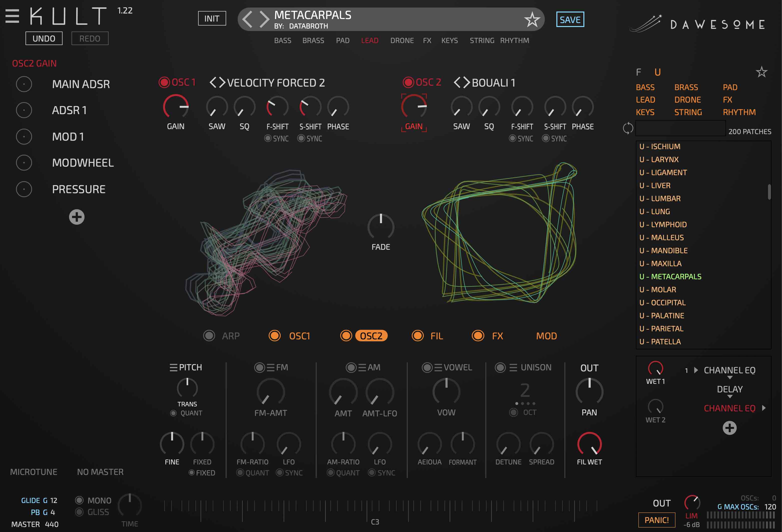Go to previous preset arrow

pyautogui.click(x=247, y=19)
